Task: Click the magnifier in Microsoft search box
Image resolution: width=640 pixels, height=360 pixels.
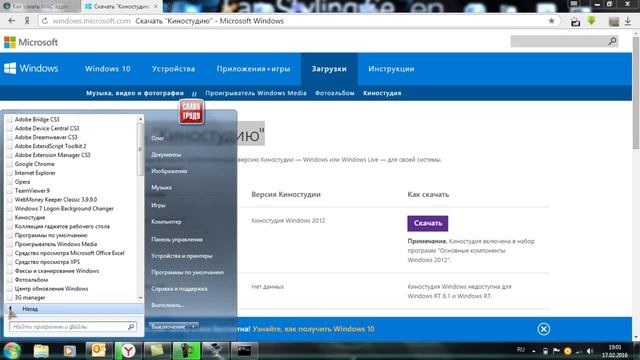Action: 612,41
